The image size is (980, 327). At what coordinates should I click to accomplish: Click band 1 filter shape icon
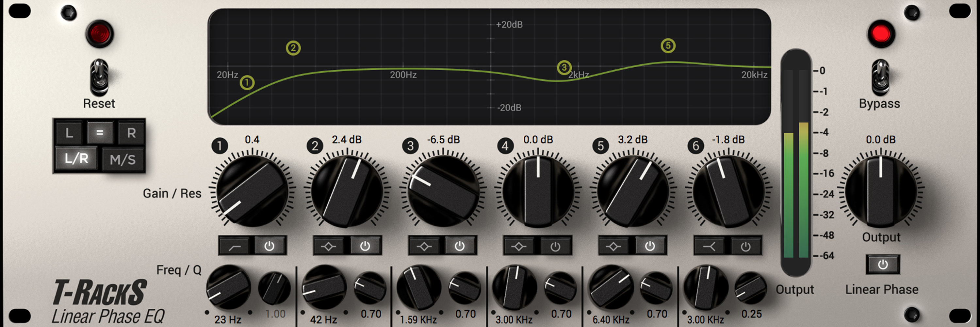[234, 247]
